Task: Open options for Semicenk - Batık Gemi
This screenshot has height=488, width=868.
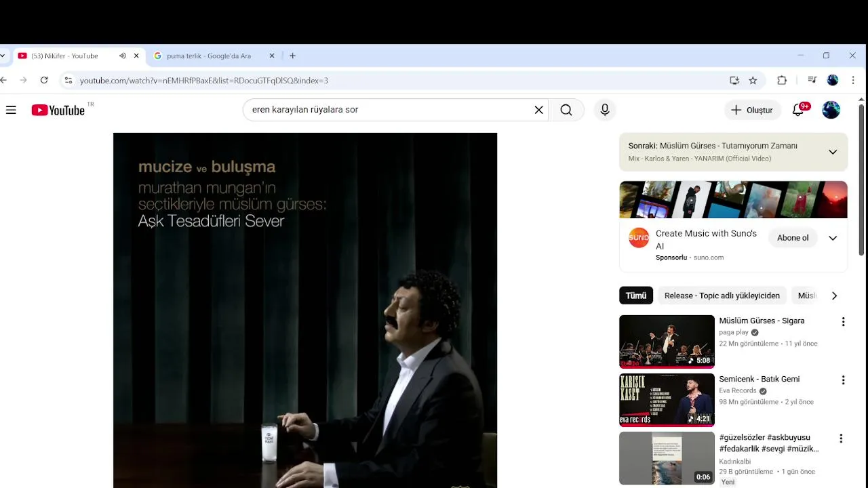Action: tap(843, 380)
